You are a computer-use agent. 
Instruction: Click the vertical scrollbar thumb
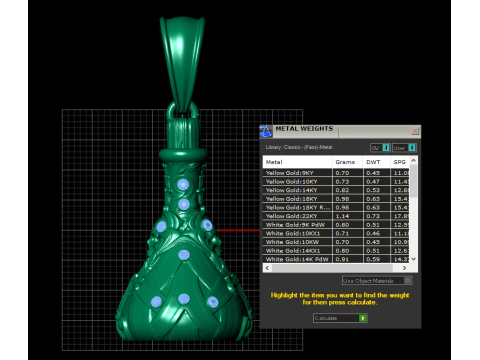413,181
